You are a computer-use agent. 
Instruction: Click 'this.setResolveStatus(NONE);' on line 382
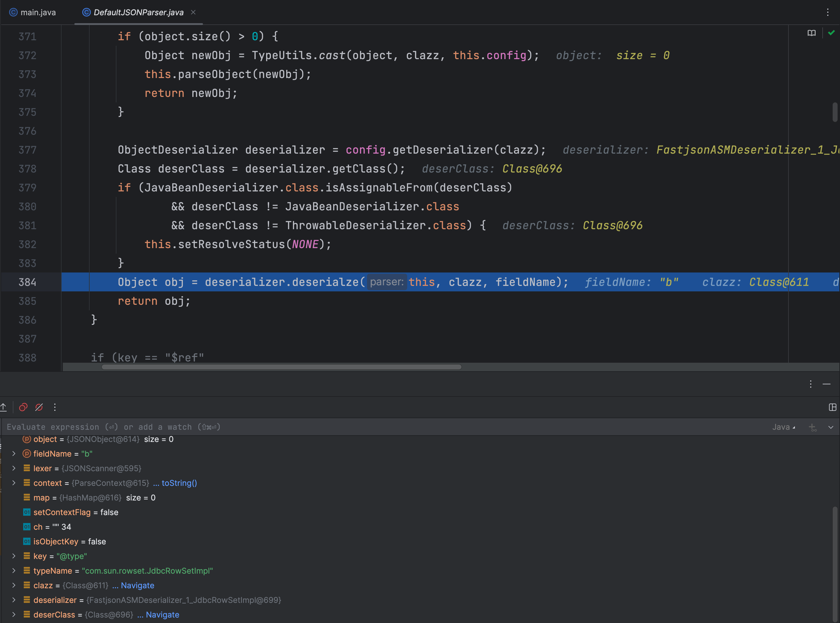[238, 244]
